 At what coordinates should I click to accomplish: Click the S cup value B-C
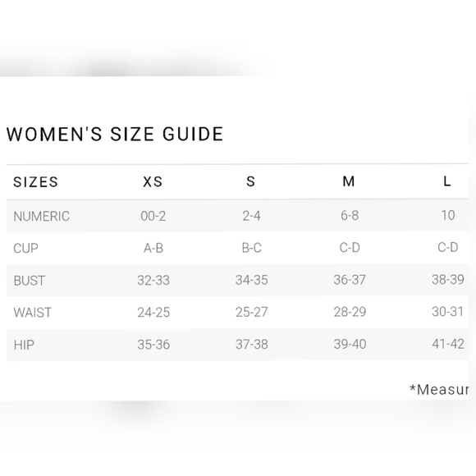point(252,248)
